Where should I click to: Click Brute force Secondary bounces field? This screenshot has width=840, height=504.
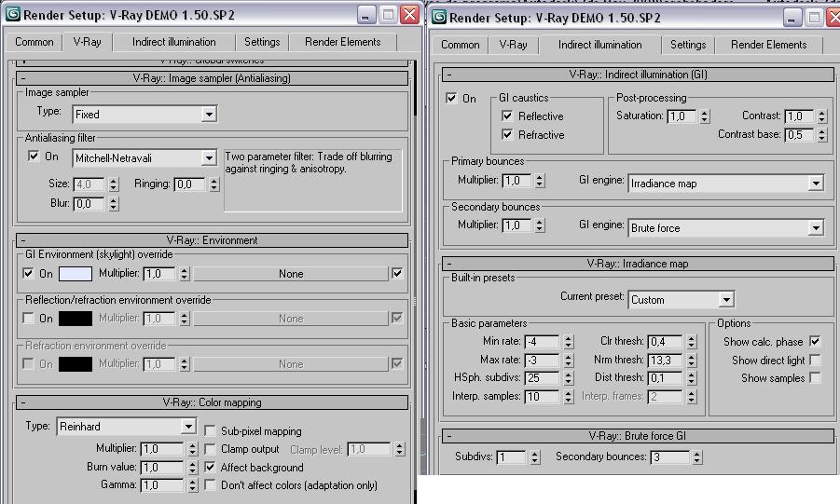click(x=670, y=457)
